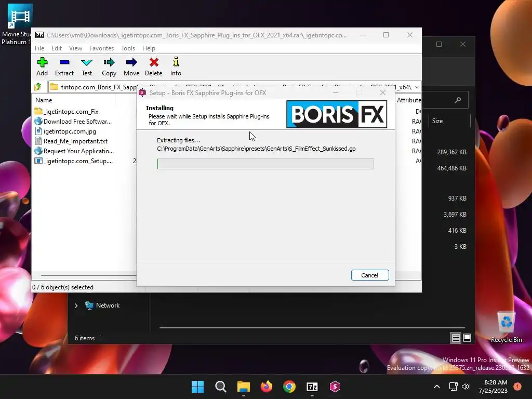Open the Edit menu

click(56, 48)
